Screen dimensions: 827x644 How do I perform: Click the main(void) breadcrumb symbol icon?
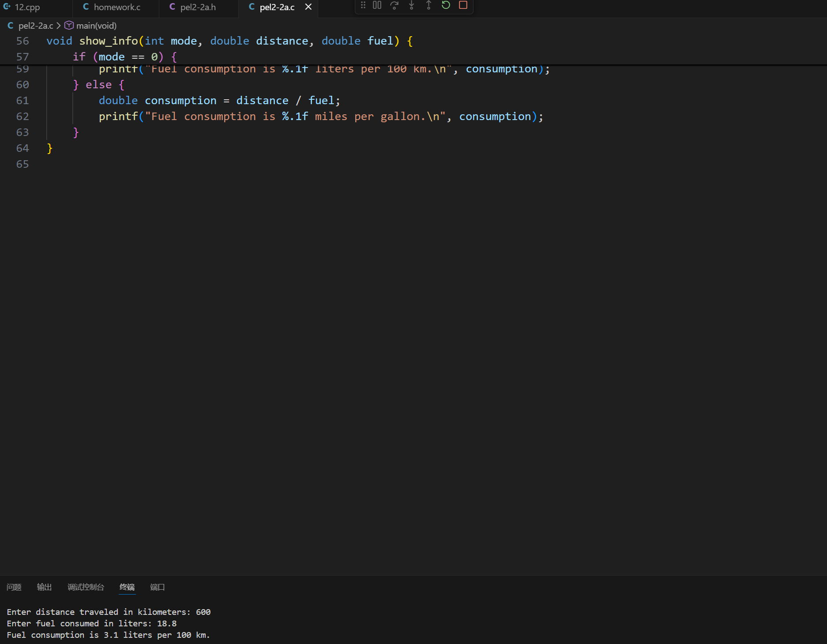[x=69, y=26]
